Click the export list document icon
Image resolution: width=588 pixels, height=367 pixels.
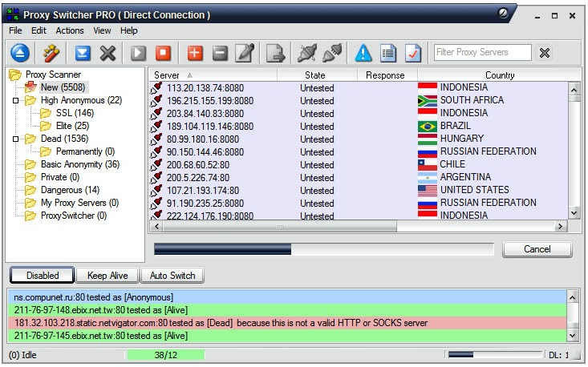276,53
